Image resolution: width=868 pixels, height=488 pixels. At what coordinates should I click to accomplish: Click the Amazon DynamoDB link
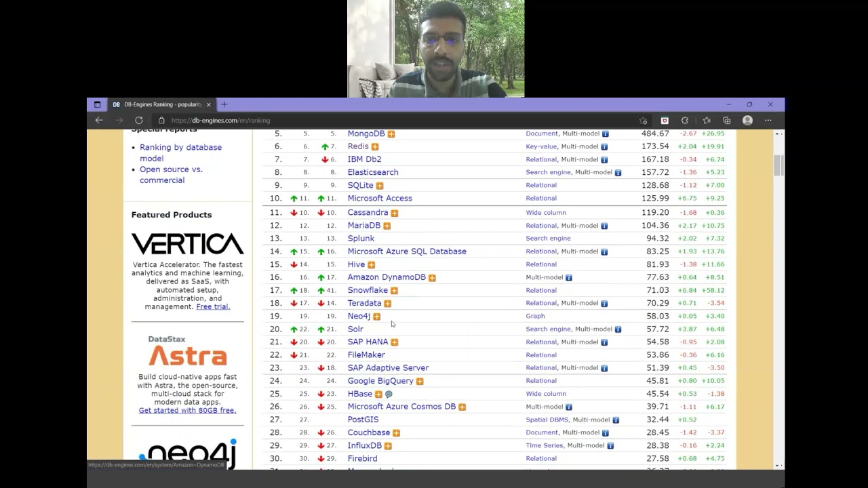[x=387, y=277]
